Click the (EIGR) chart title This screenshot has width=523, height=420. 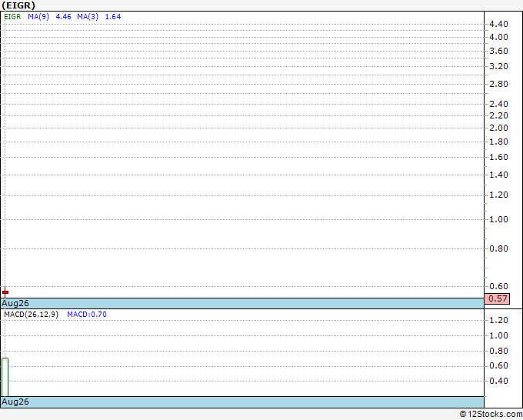[x=18, y=5]
